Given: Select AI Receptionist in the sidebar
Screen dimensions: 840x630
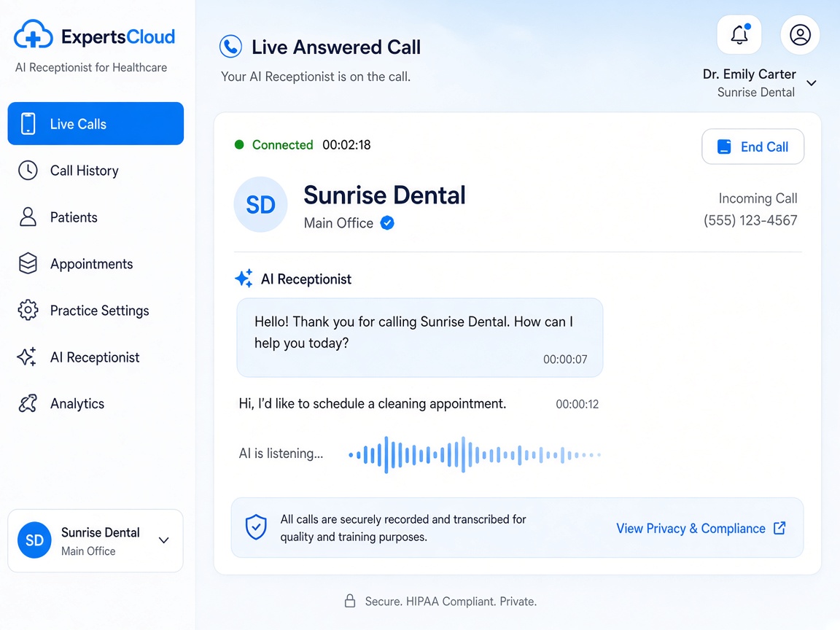Looking at the screenshot, I should click(x=96, y=357).
